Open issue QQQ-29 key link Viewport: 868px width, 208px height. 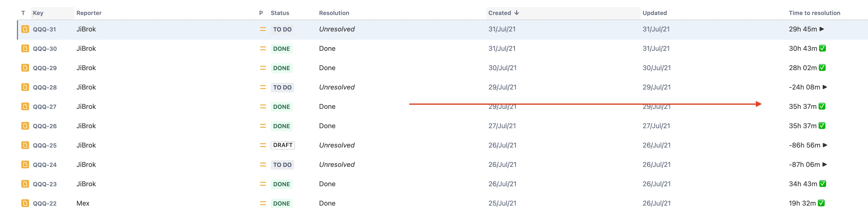pyautogui.click(x=45, y=68)
